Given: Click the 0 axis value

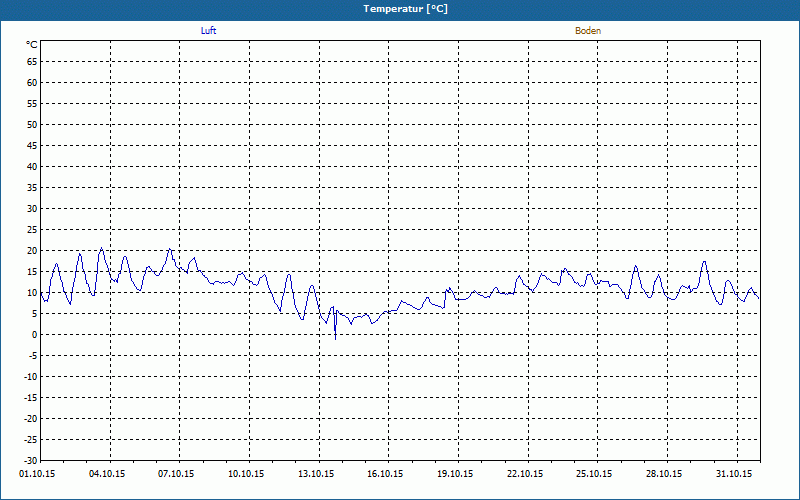Looking at the screenshot, I should tap(35, 335).
